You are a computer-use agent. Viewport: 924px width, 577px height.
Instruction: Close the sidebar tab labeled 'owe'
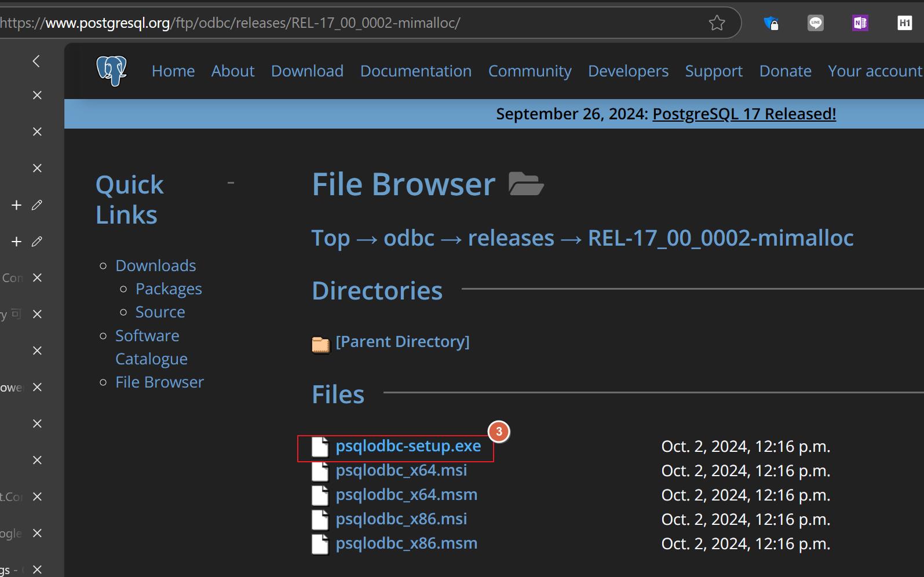pos(37,387)
